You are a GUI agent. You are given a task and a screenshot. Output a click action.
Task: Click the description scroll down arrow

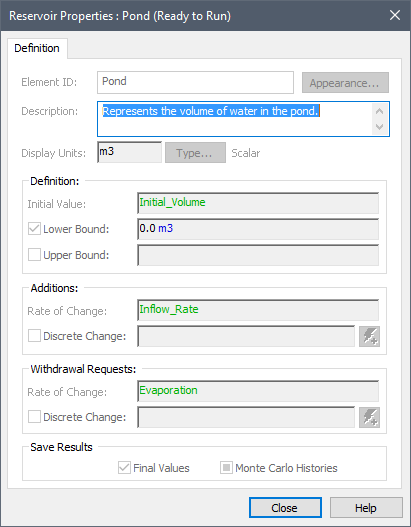[x=380, y=127]
